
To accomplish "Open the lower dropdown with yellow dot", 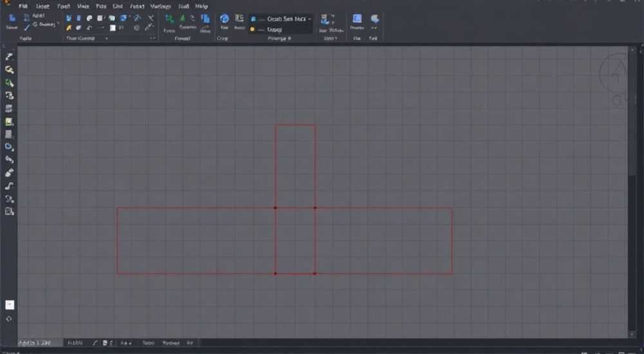I will pyautogui.click(x=281, y=29).
